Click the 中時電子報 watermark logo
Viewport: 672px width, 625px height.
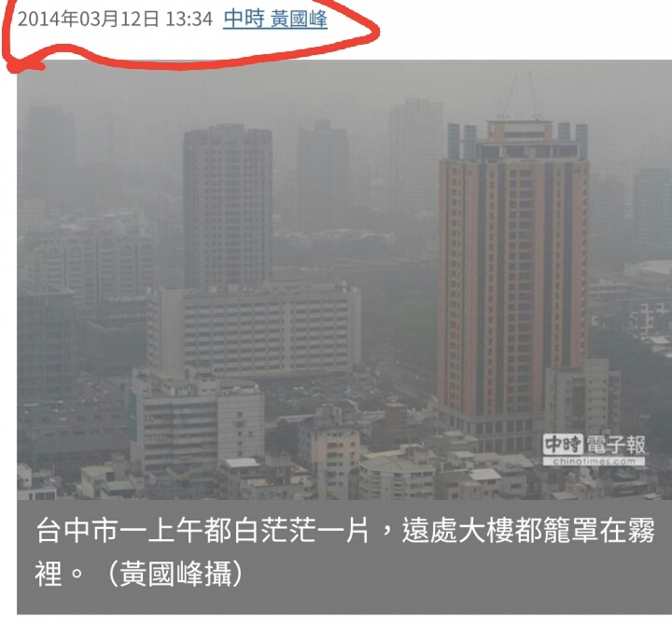coord(594,450)
